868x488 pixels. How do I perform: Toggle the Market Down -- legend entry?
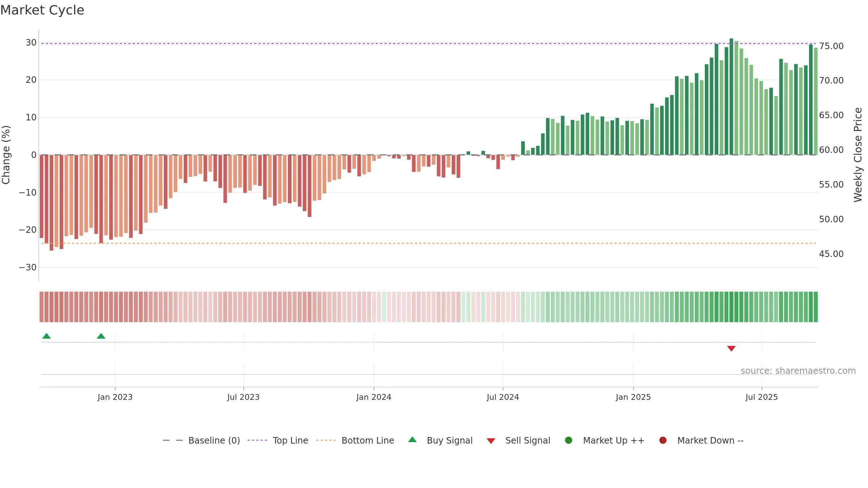click(x=701, y=441)
